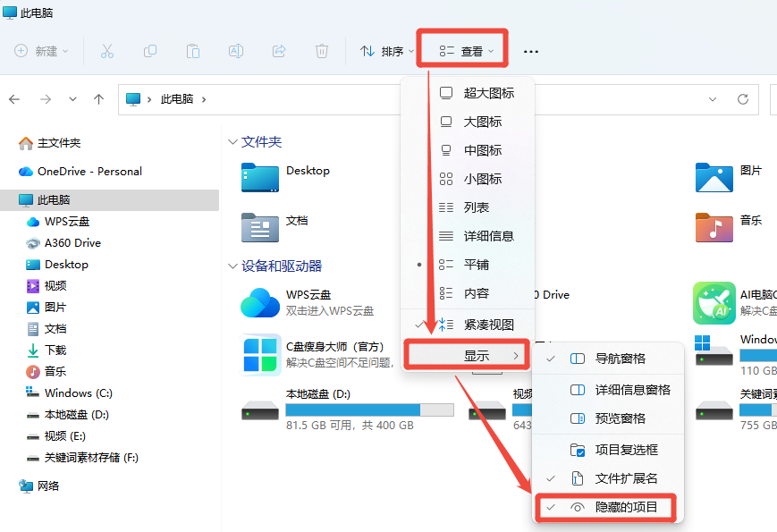Select the Desktop folder icon
Image resolution: width=777 pixels, height=532 pixels.
click(x=260, y=177)
